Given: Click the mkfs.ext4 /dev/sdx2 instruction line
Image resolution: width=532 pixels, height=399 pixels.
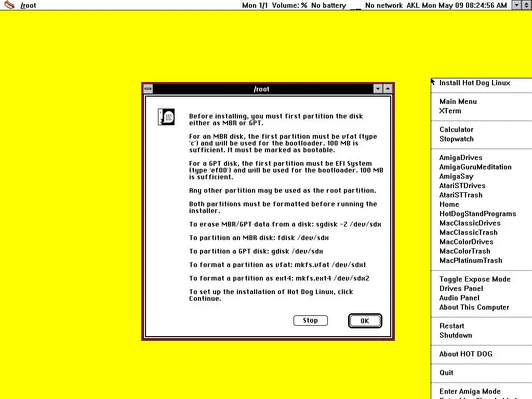Looking at the screenshot, I should (279, 278).
